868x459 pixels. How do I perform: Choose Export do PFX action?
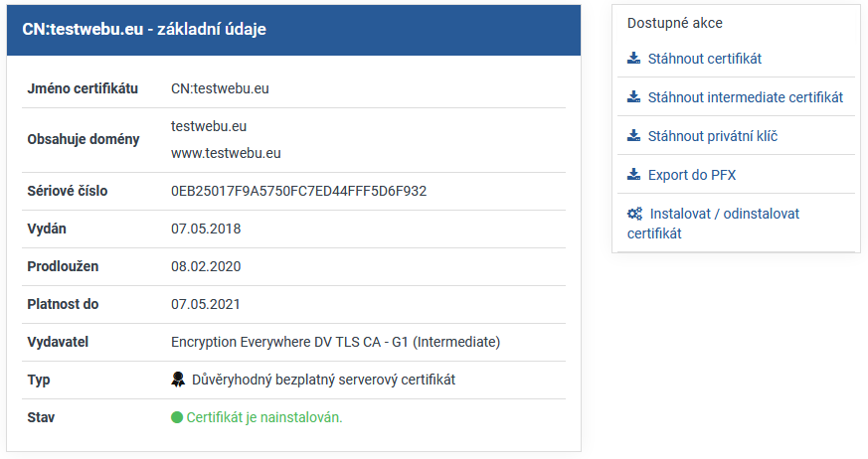(x=691, y=175)
